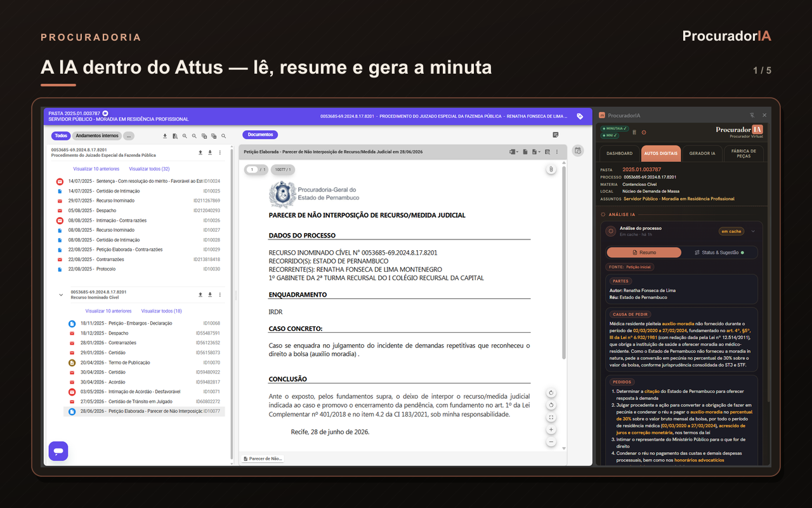Click the zoom in plus button in the viewer
Image resolution: width=812 pixels, height=508 pixels.
tap(551, 430)
